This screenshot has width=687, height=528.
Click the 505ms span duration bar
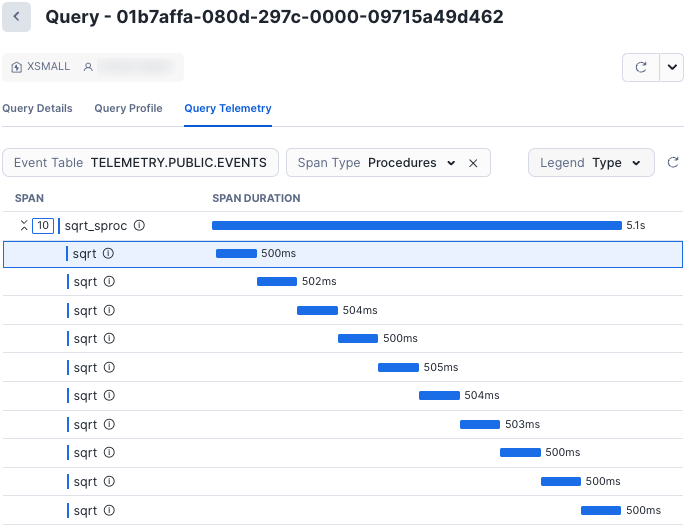coord(398,367)
